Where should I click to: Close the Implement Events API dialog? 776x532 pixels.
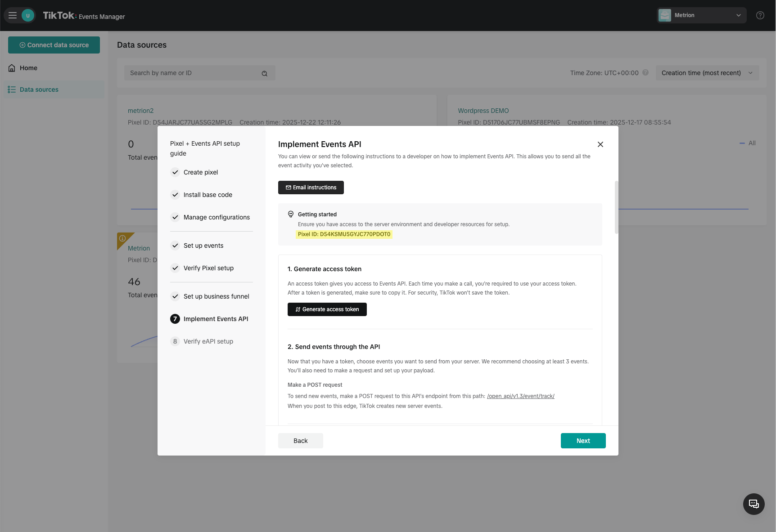(x=600, y=144)
